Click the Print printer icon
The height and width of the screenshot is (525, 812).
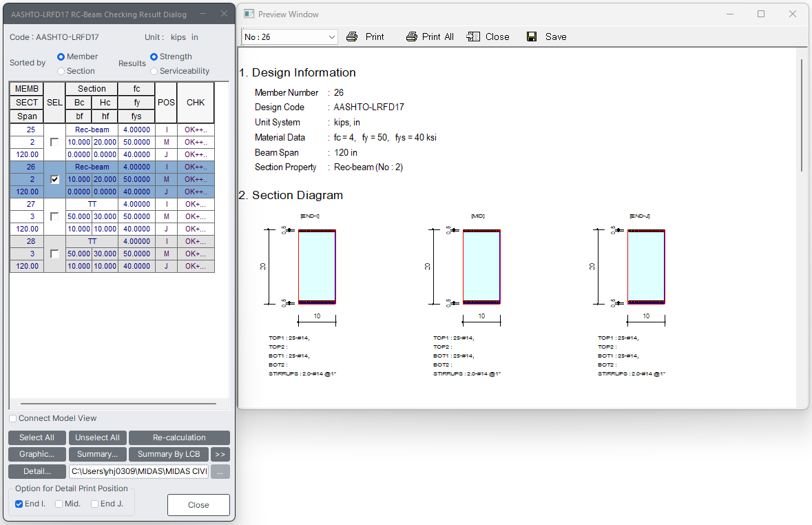pyautogui.click(x=352, y=37)
